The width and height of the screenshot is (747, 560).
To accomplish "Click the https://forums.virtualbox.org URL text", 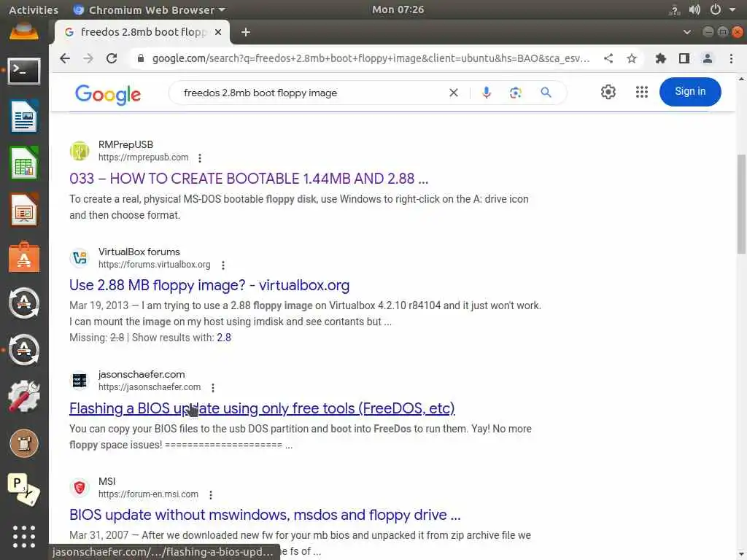I will [155, 264].
